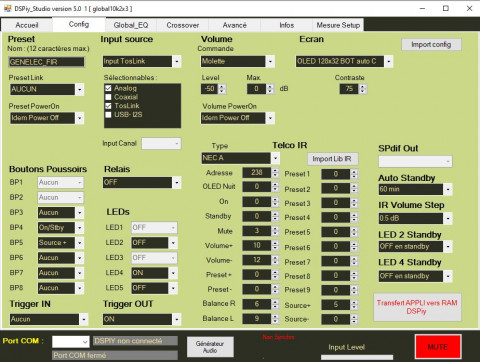This screenshot has height=362, width=480.
Task: Enable the Coaxial input checkbox
Action: point(108,97)
